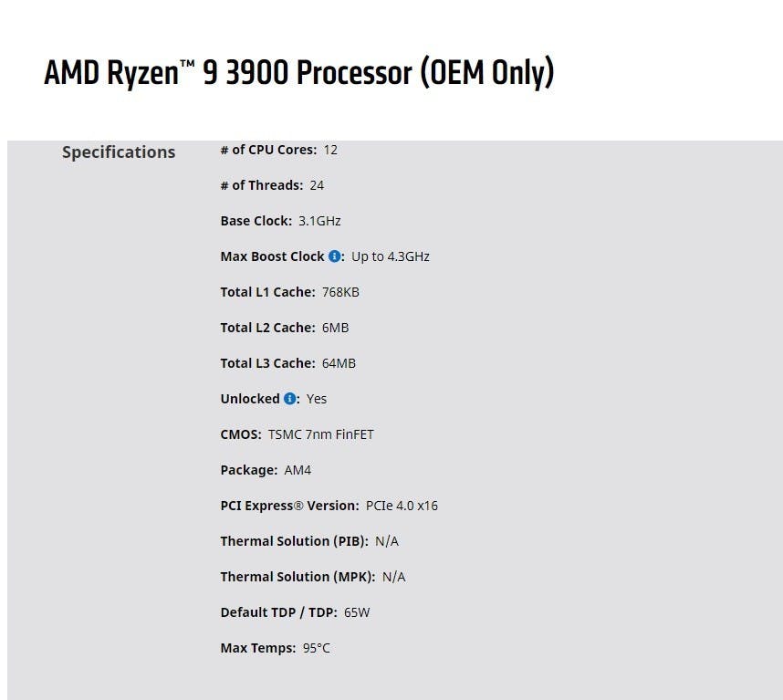The width and height of the screenshot is (783, 700).
Task: Click the Thermal Solution (MPK) label
Action: click(x=298, y=577)
